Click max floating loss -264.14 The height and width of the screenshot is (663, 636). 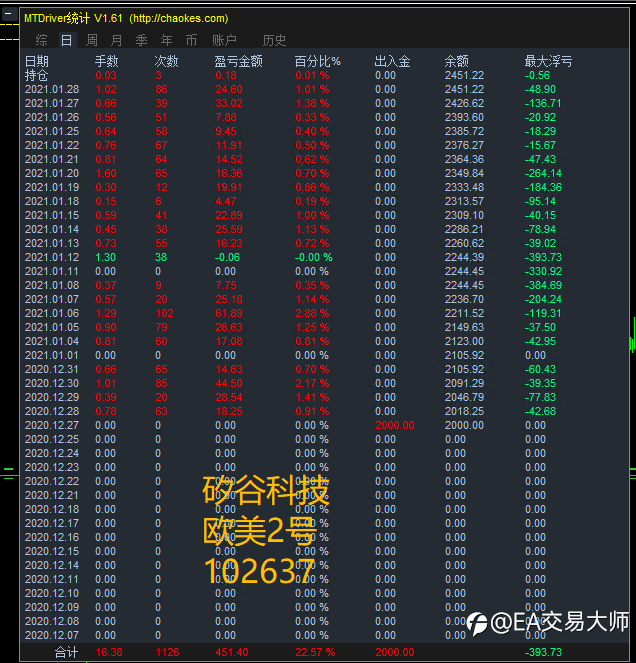[543, 173]
